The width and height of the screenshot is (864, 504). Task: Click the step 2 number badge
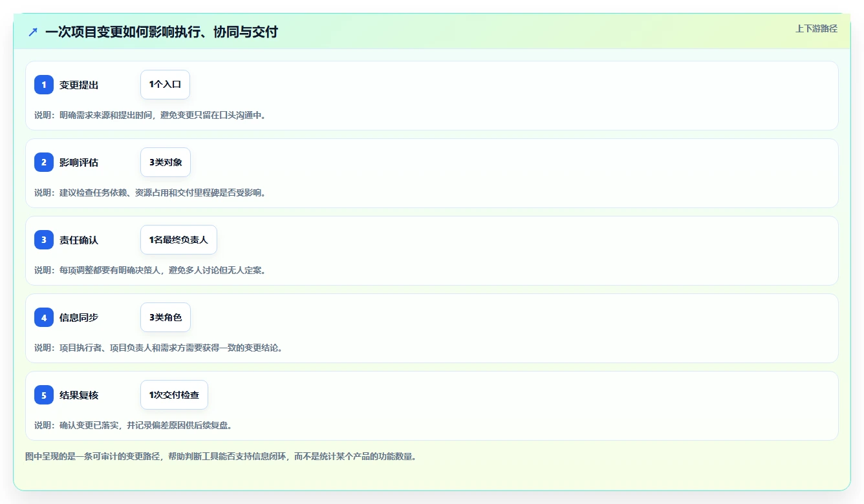[x=44, y=162]
